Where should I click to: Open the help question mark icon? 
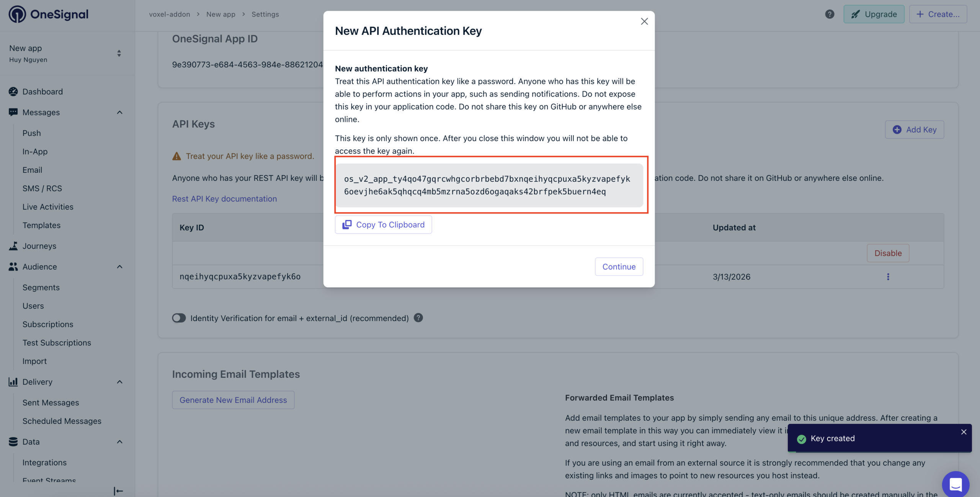pos(829,15)
